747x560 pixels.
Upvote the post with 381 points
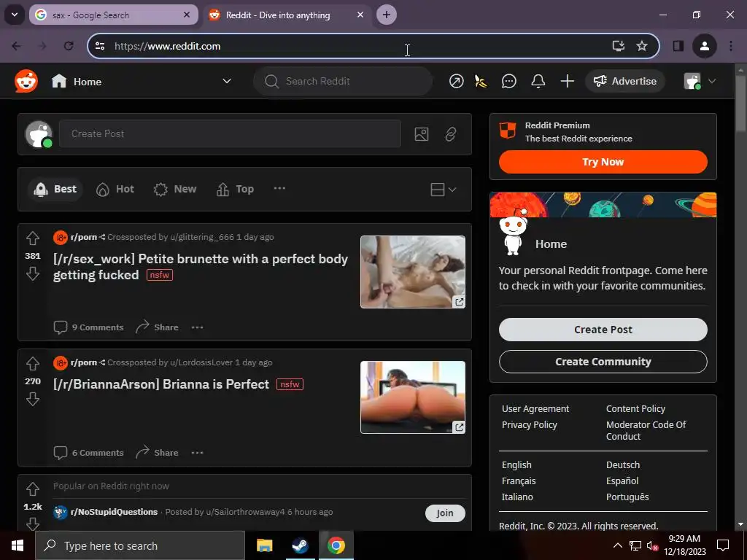32,238
